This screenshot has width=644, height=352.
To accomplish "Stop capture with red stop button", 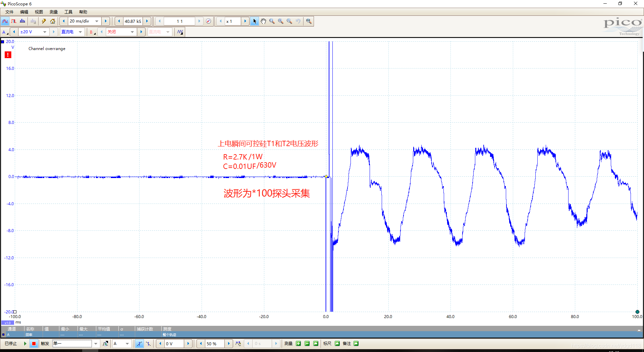I will point(34,344).
